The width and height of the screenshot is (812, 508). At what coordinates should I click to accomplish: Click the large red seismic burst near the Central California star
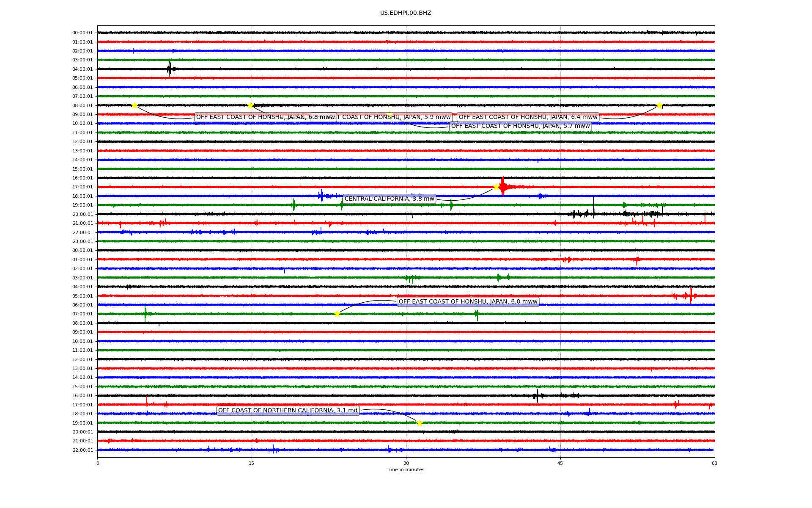[x=503, y=186]
